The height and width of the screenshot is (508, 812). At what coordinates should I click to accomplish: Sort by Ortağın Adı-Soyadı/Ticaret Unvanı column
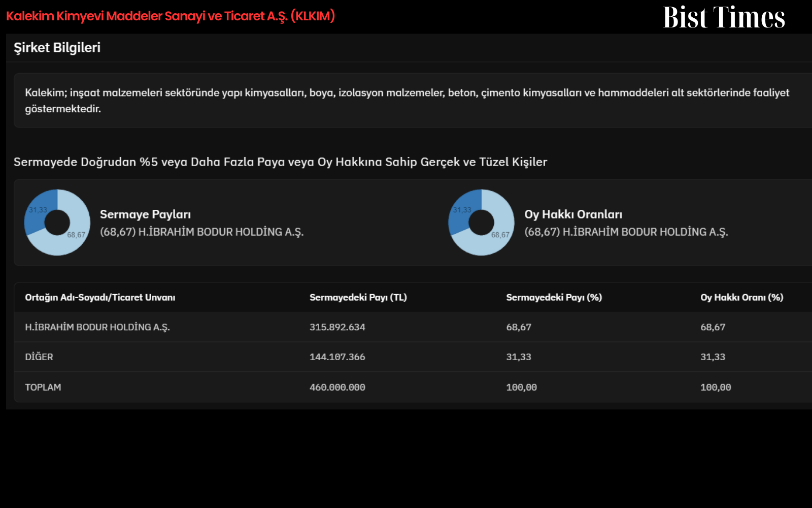pyautogui.click(x=100, y=298)
